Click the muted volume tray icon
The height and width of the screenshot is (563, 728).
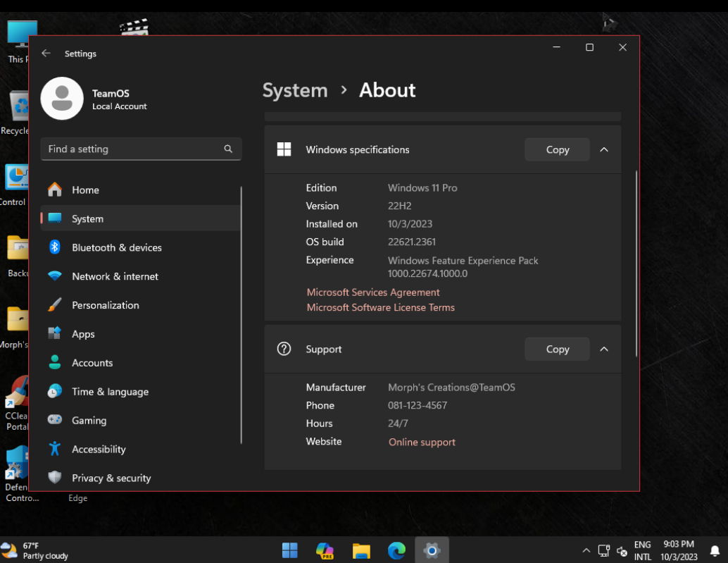[622, 551]
